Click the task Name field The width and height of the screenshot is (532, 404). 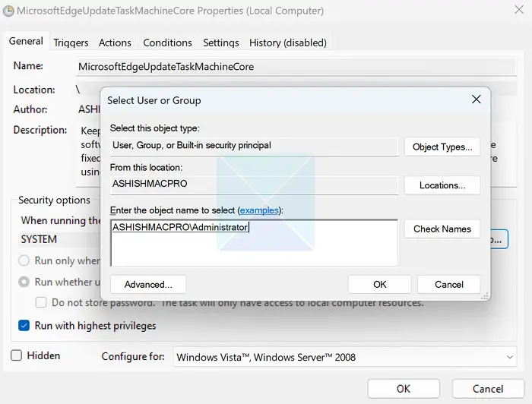(x=296, y=66)
